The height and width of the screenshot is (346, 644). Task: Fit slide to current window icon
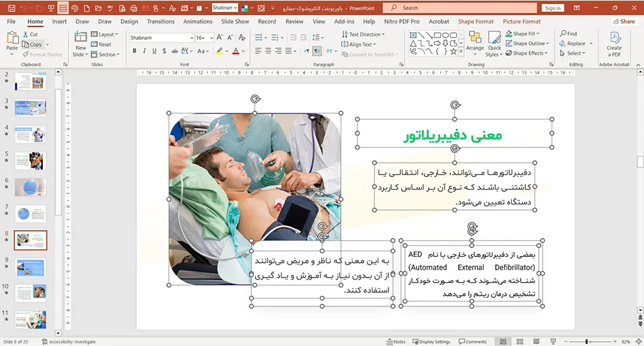pos(639,341)
